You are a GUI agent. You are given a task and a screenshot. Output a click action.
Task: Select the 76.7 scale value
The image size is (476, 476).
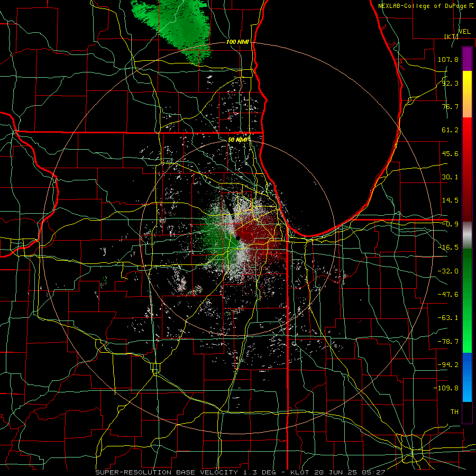click(450, 106)
